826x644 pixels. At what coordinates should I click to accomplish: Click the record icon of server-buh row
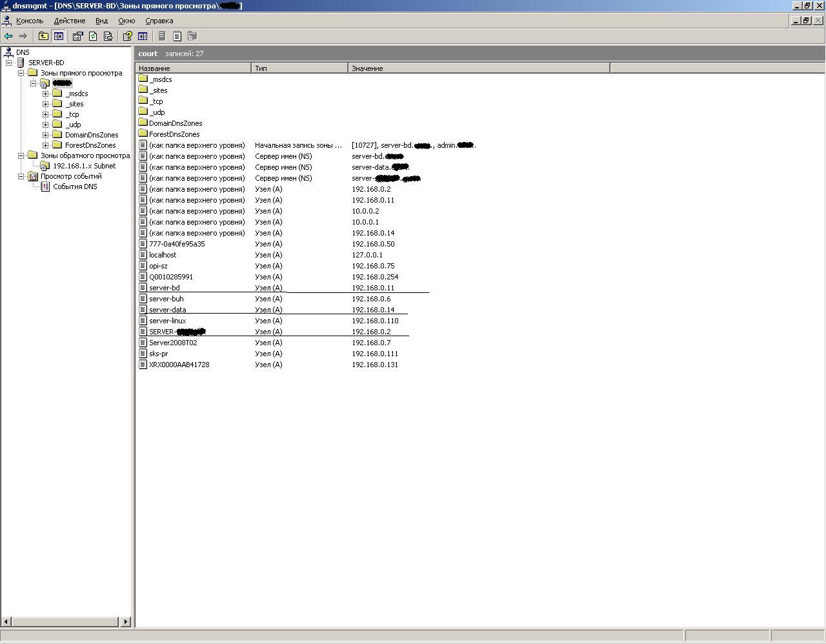click(143, 298)
